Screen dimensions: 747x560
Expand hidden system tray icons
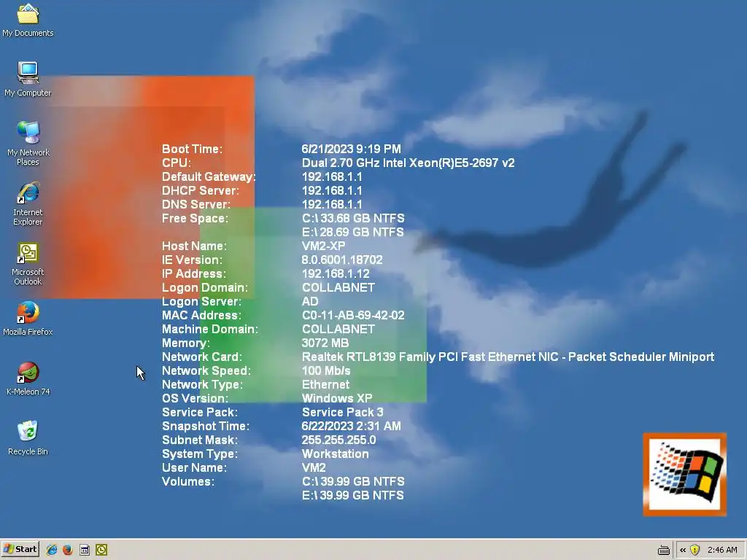click(683, 550)
